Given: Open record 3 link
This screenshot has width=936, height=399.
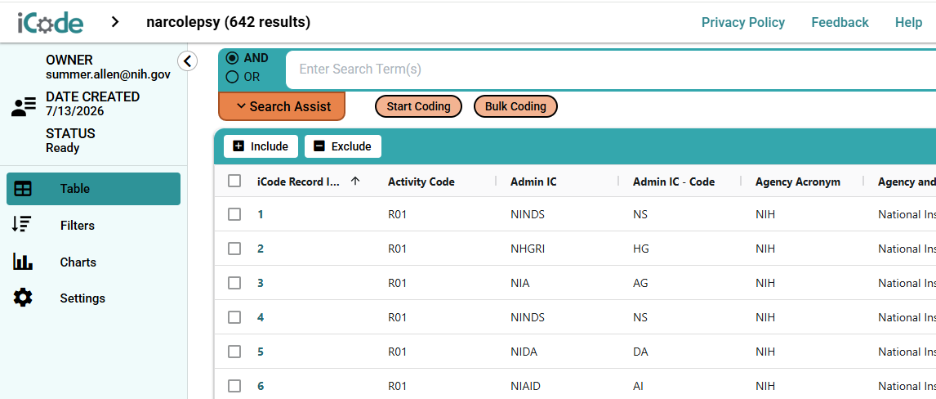Looking at the screenshot, I should [x=260, y=283].
